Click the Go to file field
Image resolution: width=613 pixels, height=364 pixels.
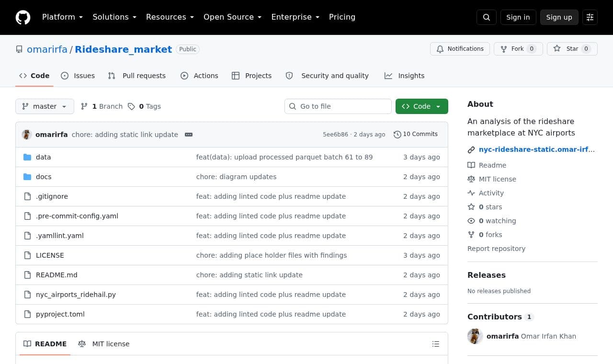tap(338, 106)
